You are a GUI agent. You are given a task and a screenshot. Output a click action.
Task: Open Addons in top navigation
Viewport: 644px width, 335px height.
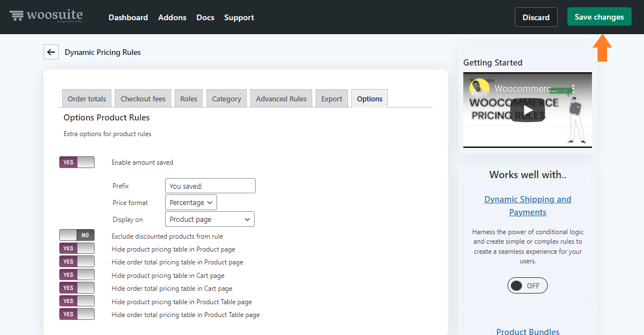tap(172, 17)
